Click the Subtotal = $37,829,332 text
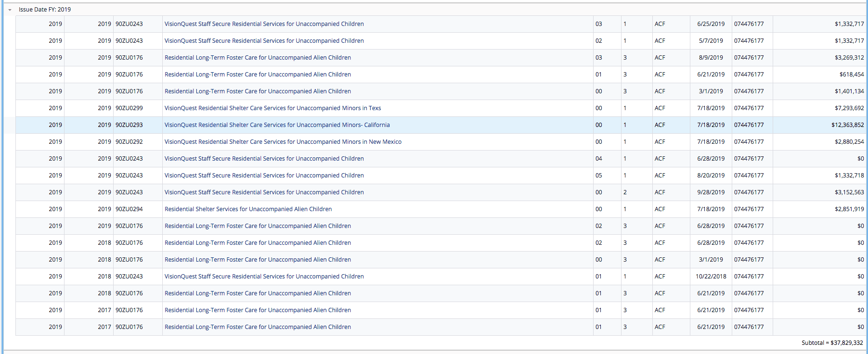868x354 pixels. click(832, 343)
